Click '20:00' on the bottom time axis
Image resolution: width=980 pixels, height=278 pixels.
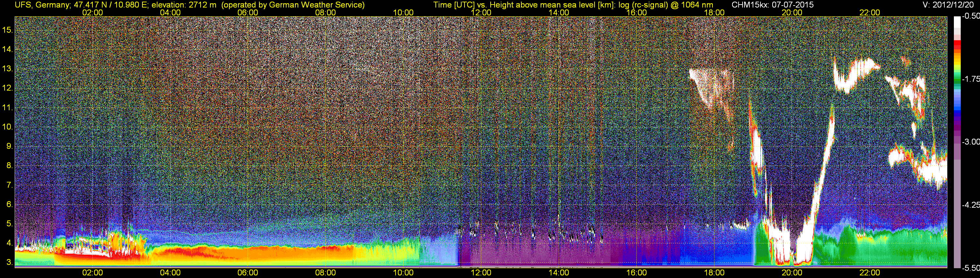(792, 273)
